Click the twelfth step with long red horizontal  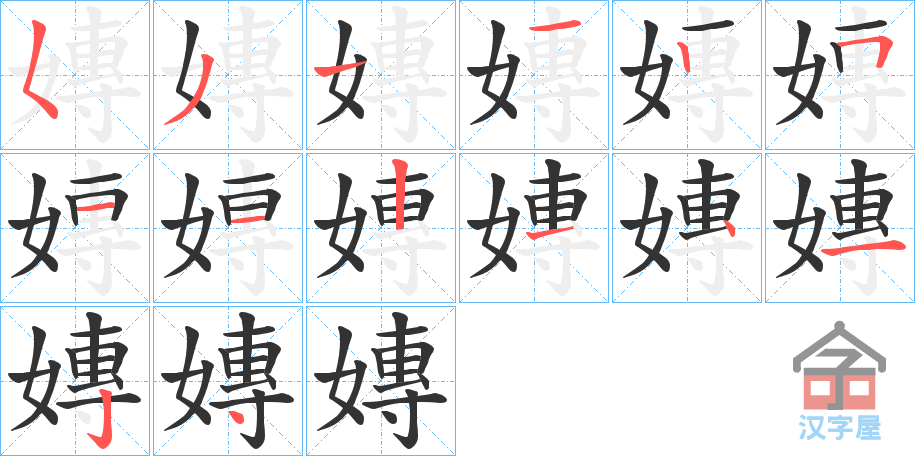click(840, 228)
